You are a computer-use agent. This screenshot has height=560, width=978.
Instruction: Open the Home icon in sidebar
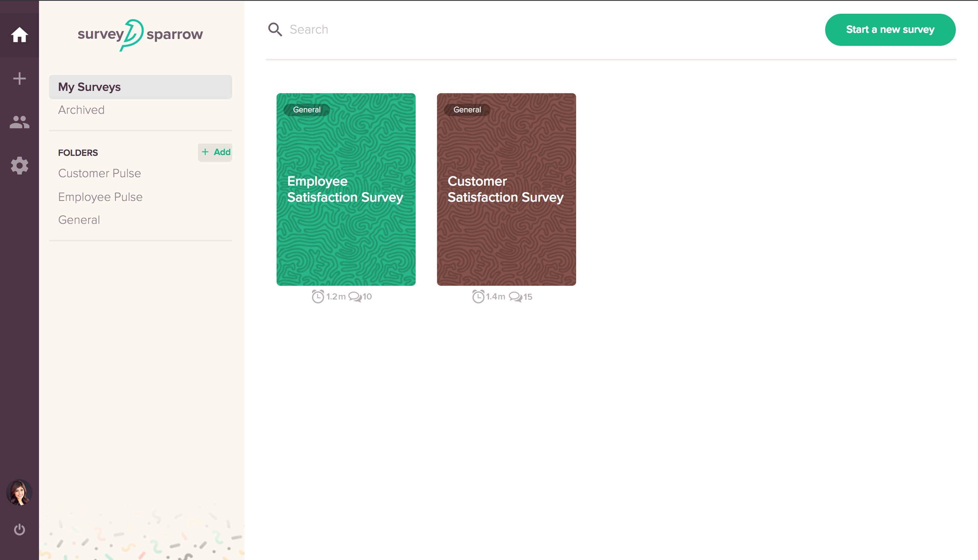point(19,35)
